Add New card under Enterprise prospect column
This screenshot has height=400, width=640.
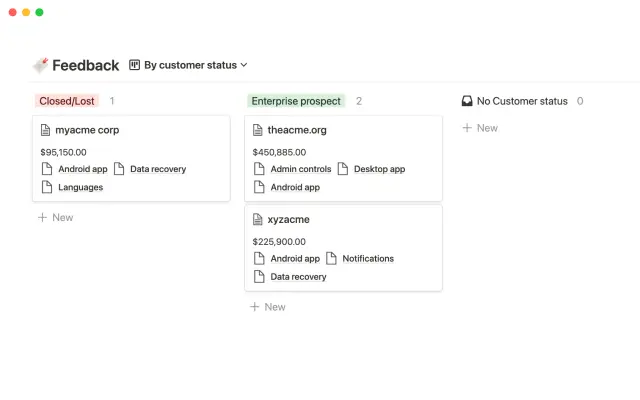[x=268, y=307]
